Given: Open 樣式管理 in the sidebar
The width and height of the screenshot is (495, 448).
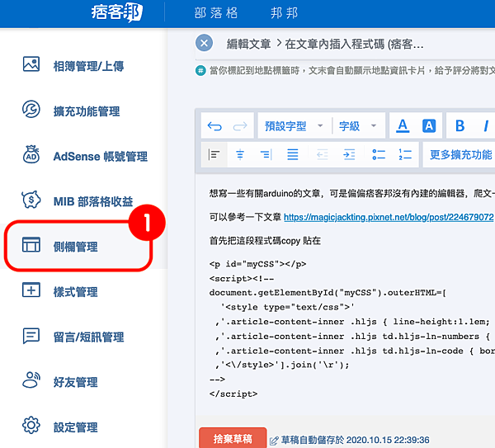Looking at the screenshot, I should coord(75,292).
